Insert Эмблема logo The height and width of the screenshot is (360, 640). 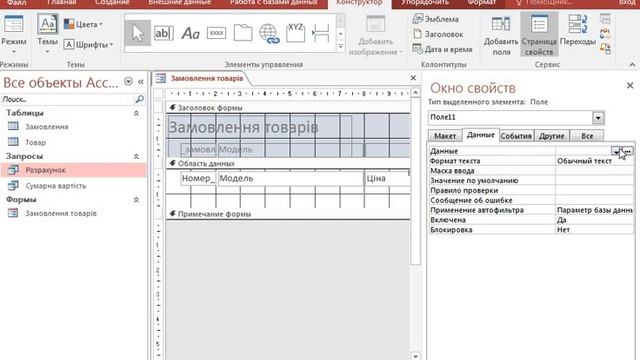click(x=435, y=19)
